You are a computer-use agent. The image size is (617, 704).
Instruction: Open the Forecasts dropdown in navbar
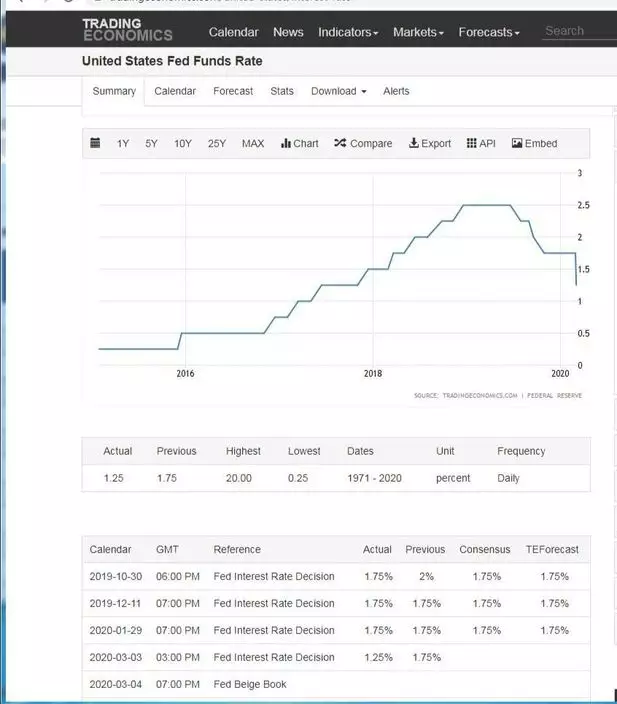pos(489,32)
